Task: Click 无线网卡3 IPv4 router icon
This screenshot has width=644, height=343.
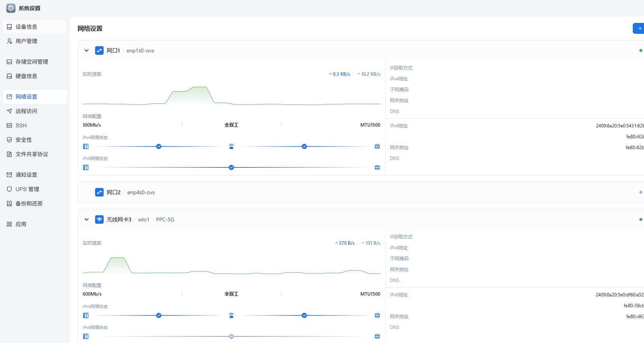Action: click(231, 315)
